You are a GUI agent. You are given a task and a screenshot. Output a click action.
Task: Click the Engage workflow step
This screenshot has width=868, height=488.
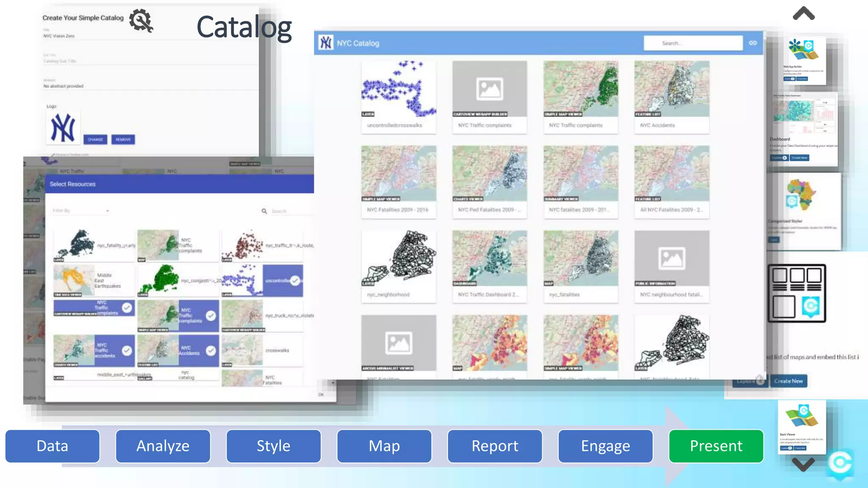pyautogui.click(x=606, y=446)
